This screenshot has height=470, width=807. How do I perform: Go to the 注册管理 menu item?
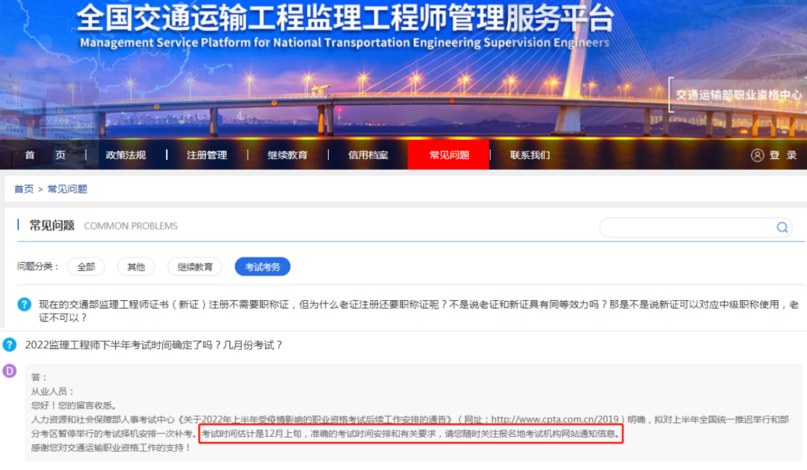click(x=207, y=155)
